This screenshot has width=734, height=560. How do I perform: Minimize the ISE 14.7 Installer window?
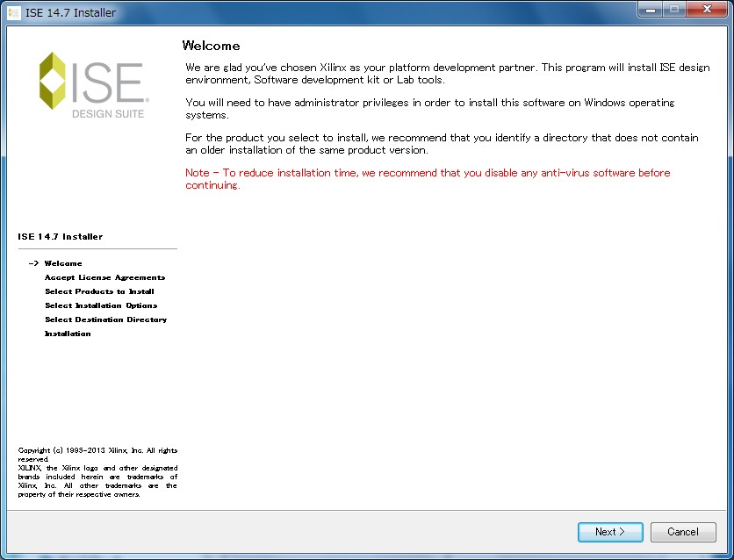click(651, 10)
